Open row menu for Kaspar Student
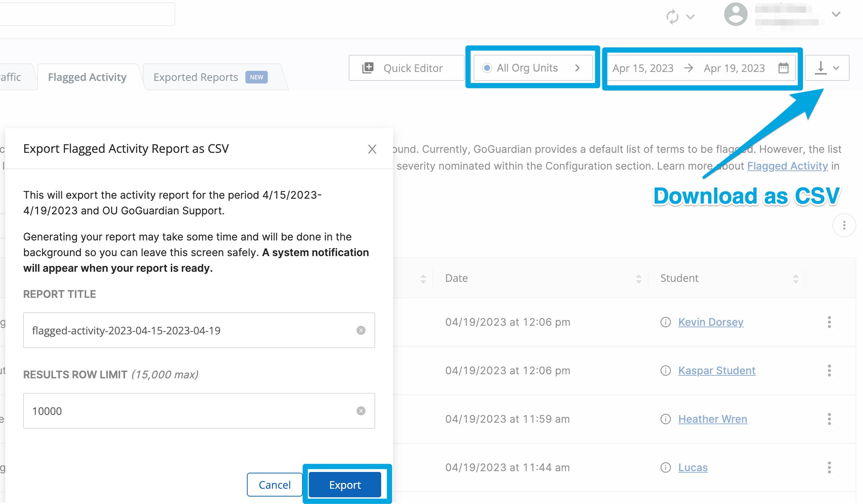The height and width of the screenshot is (504, 863). click(x=829, y=371)
